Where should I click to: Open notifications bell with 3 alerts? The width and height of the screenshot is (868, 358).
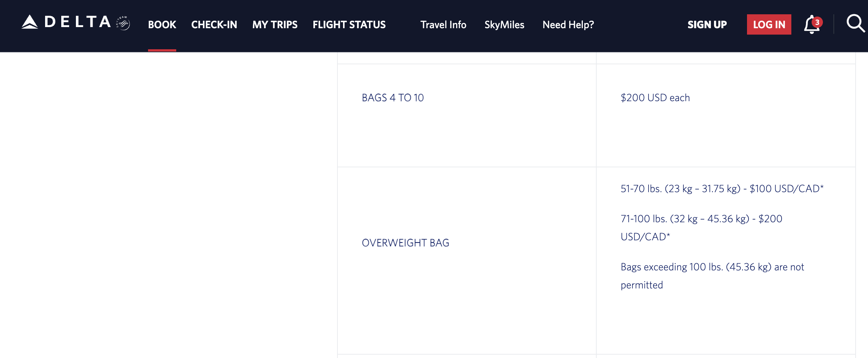coord(812,24)
